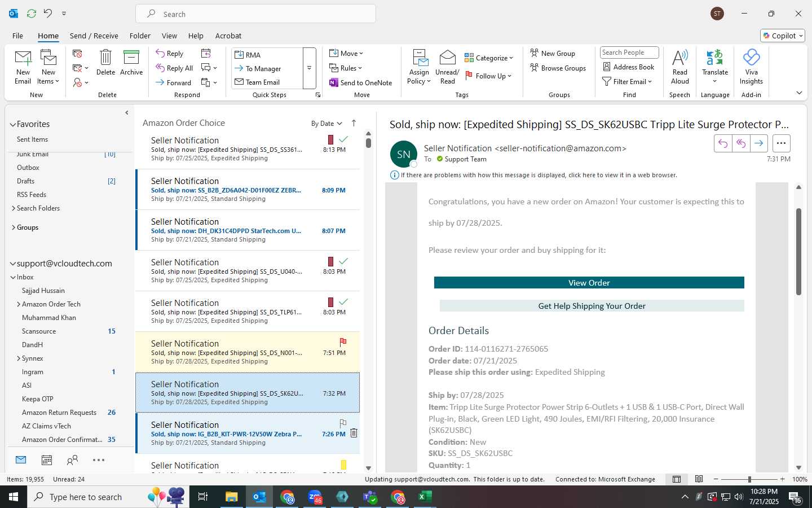Switch to People view in navigation bar
Screen dimensions: 812x508
pos(72,460)
